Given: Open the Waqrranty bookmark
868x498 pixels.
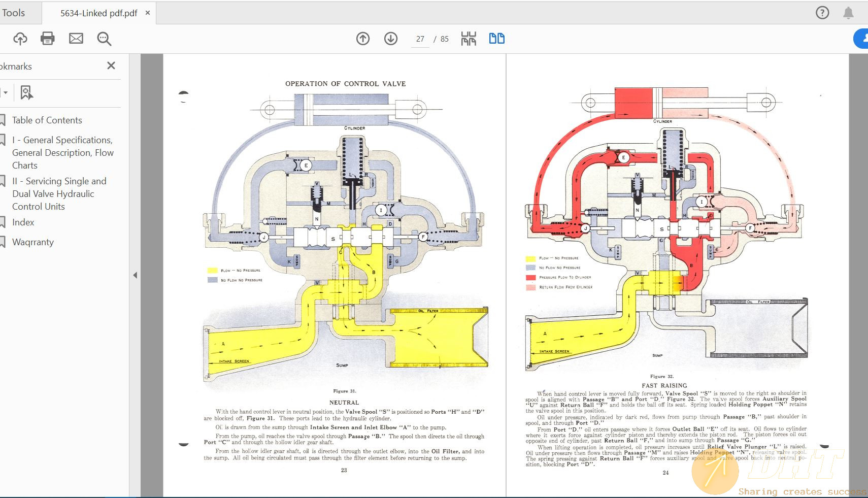Looking at the screenshot, I should click(x=33, y=242).
